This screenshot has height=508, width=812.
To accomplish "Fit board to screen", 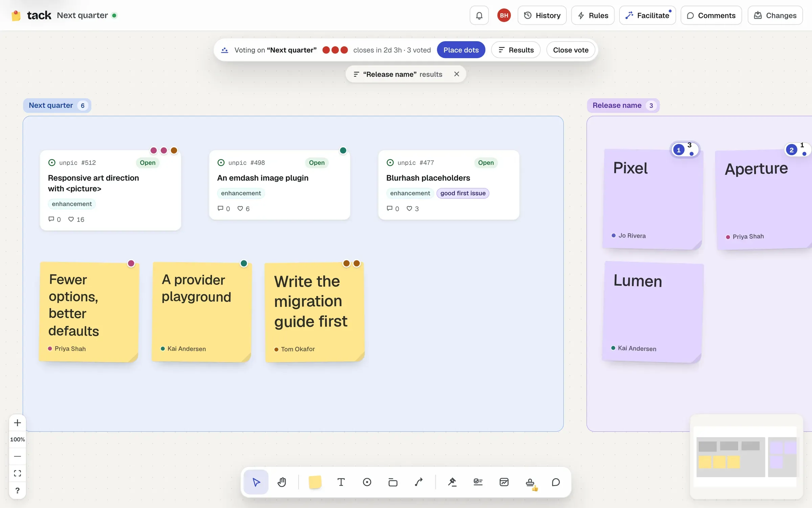I will [x=18, y=473].
